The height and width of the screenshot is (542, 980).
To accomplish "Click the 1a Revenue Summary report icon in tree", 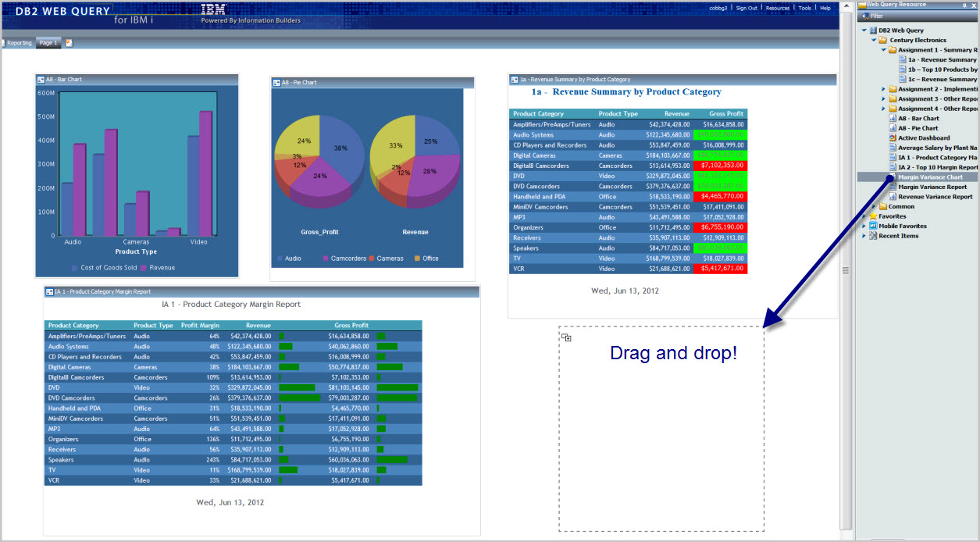I will [x=902, y=59].
